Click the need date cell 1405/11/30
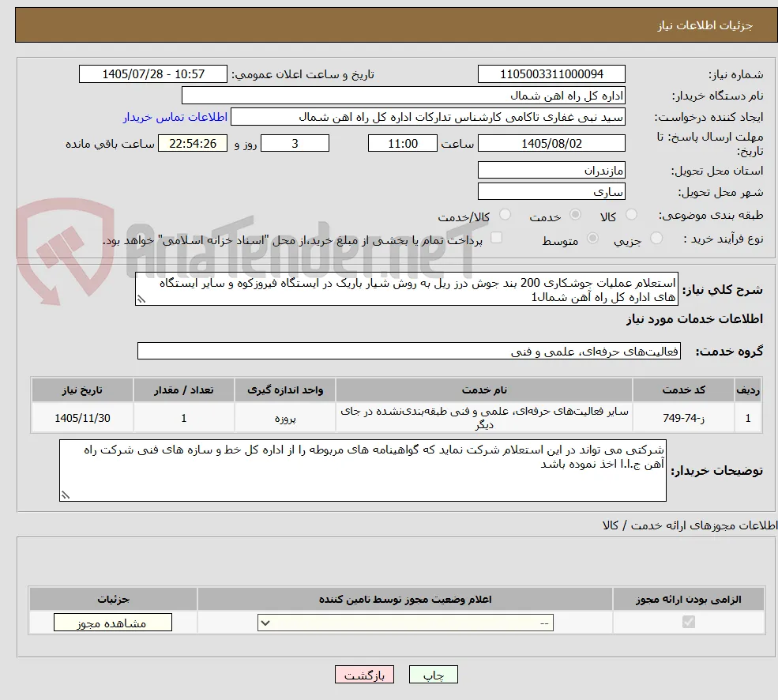The image size is (778, 700). click(x=82, y=417)
